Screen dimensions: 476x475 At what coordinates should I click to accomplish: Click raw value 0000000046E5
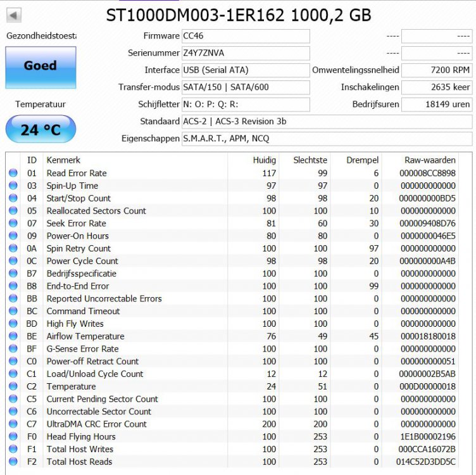coord(428,236)
